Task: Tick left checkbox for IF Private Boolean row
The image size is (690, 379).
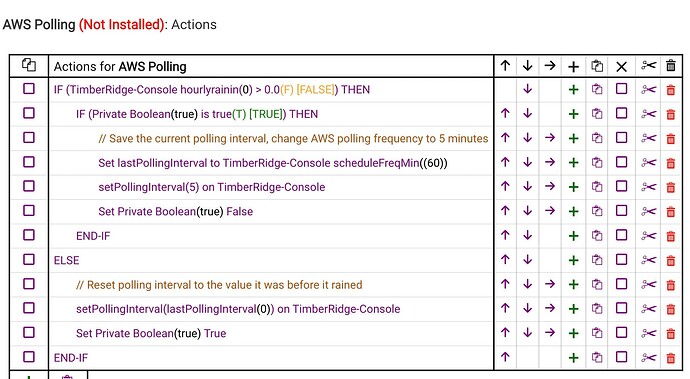Action: pyautogui.click(x=29, y=113)
